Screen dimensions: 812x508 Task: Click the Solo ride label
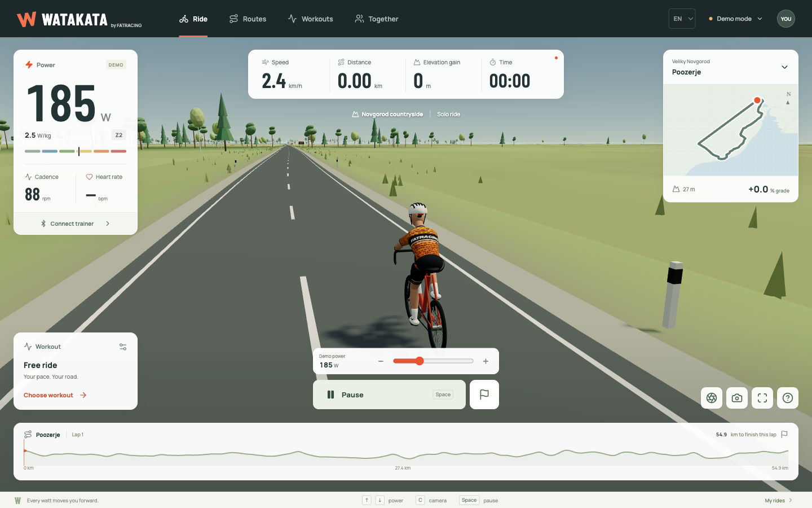(x=448, y=114)
